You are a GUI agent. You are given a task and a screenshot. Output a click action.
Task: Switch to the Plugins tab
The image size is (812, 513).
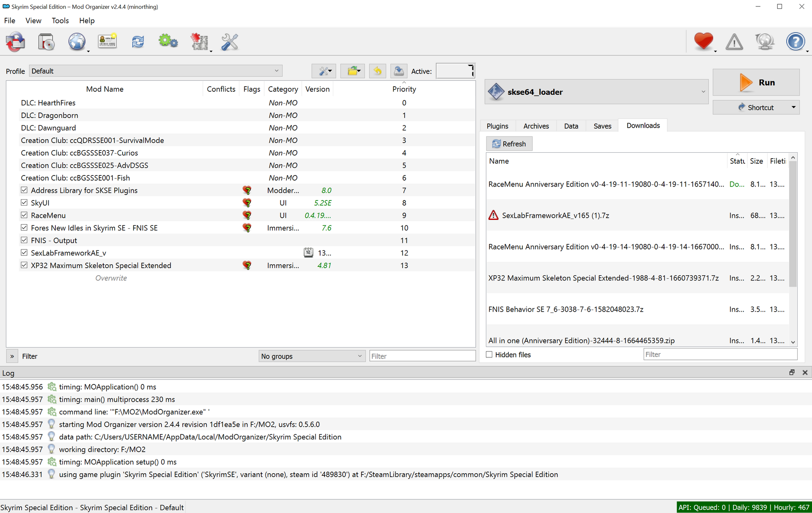pos(497,126)
